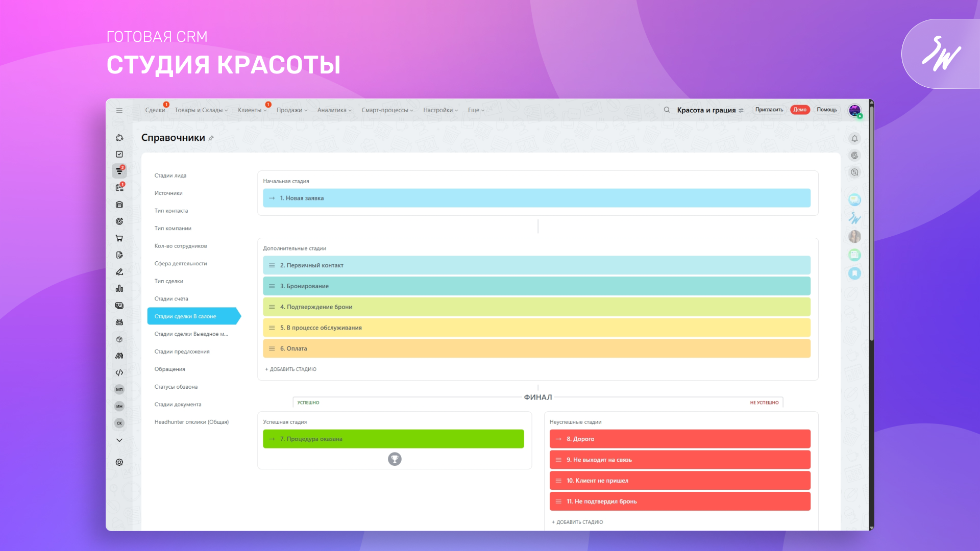Open the hamburger menu icon
The height and width of the screenshot is (551, 980).
119,110
